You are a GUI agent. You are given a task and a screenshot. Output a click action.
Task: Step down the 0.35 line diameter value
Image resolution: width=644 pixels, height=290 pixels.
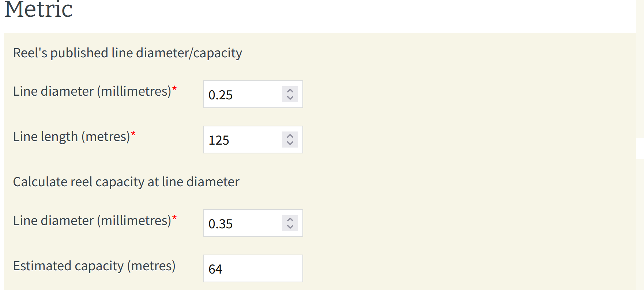coord(290,227)
